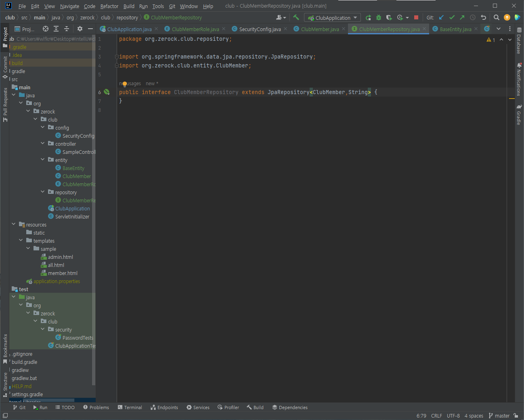Open the Bookmarks tool window
Image resolution: width=524 pixels, height=420 pixels.
coord(5,349)
